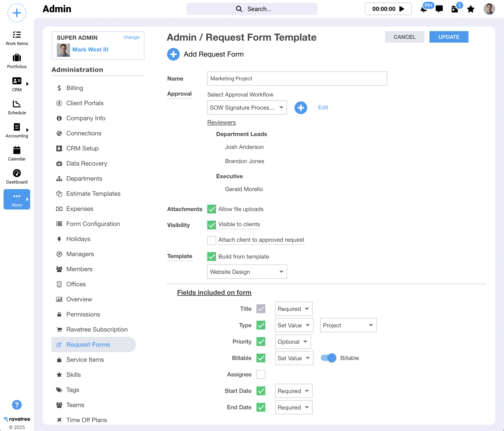Open the Priority Optional dropdown
The height and width of the screenshot is (431, 504).
(x=293, y=342)
